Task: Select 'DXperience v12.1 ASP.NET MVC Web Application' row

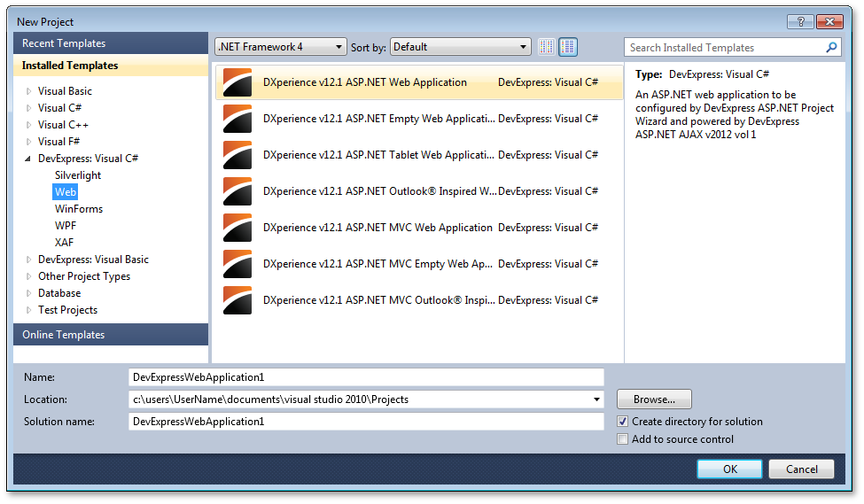Action: point(419,228)
